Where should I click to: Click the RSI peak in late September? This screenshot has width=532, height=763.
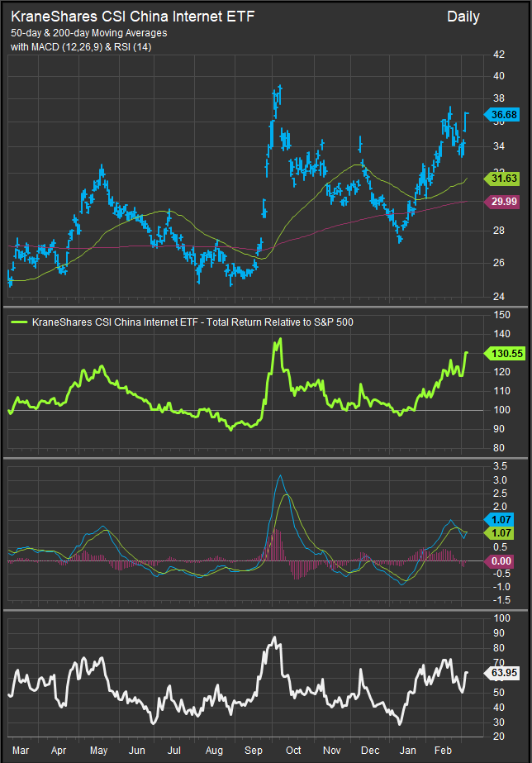275,637
